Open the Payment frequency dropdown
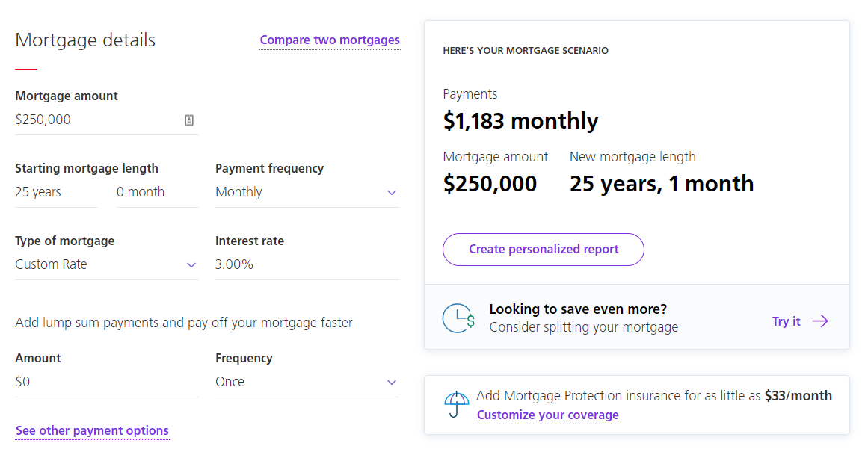Viewport: 868px width, 452px height. point(391,192)
